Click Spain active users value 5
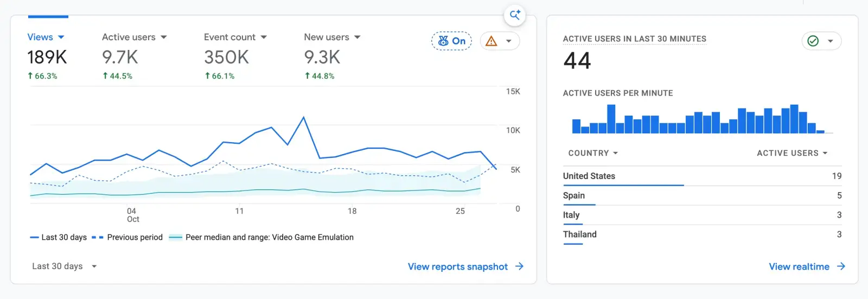The width and height of the screenshot is (868, 299). pos(839,196)
